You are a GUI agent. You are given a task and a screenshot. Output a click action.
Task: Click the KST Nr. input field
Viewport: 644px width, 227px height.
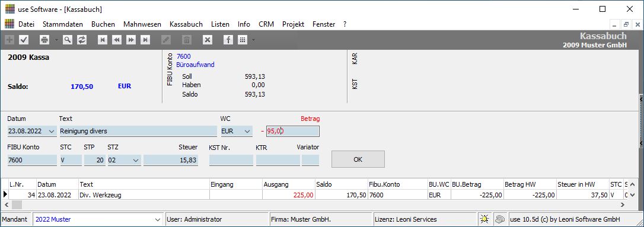(x=231, y=161)
